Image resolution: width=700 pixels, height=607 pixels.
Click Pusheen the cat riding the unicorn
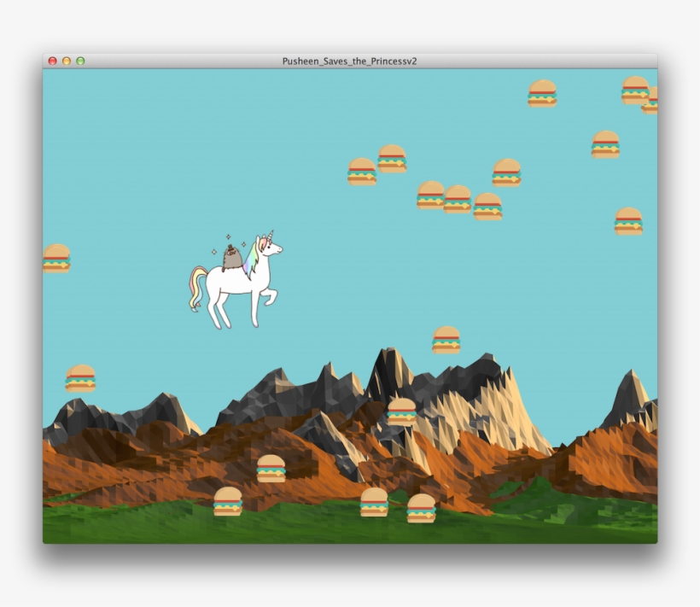click(x=232, y=257)
